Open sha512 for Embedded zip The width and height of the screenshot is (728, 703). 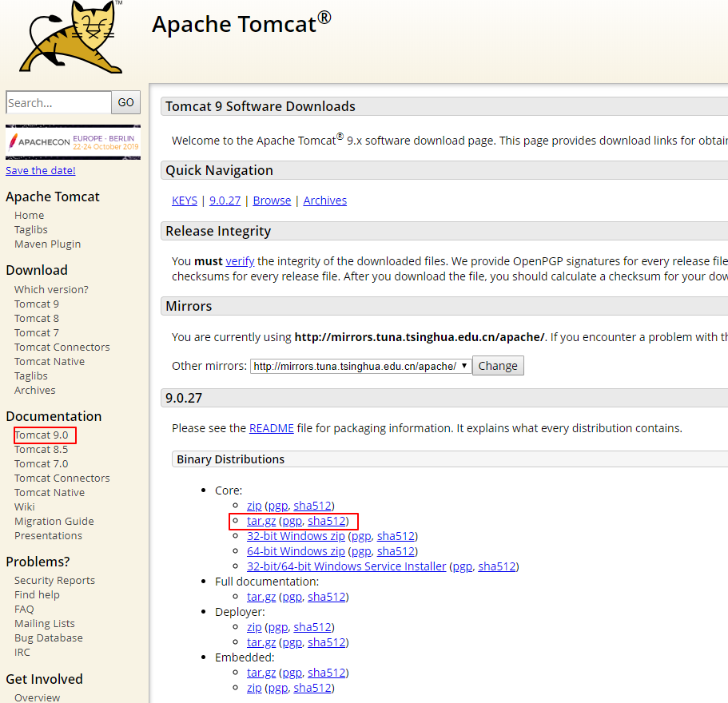pyautogui.click(x=312, y=688)
